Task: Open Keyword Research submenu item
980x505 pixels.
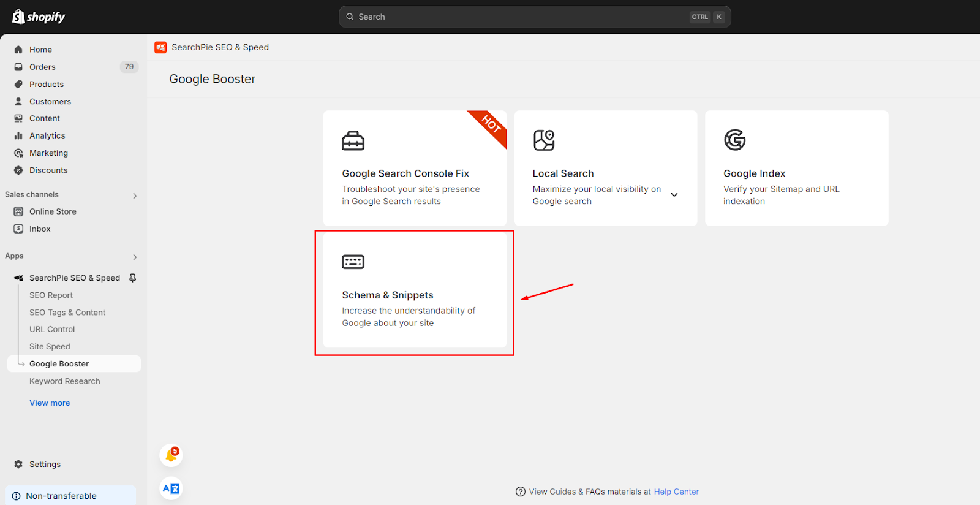Action: point(65,381)
